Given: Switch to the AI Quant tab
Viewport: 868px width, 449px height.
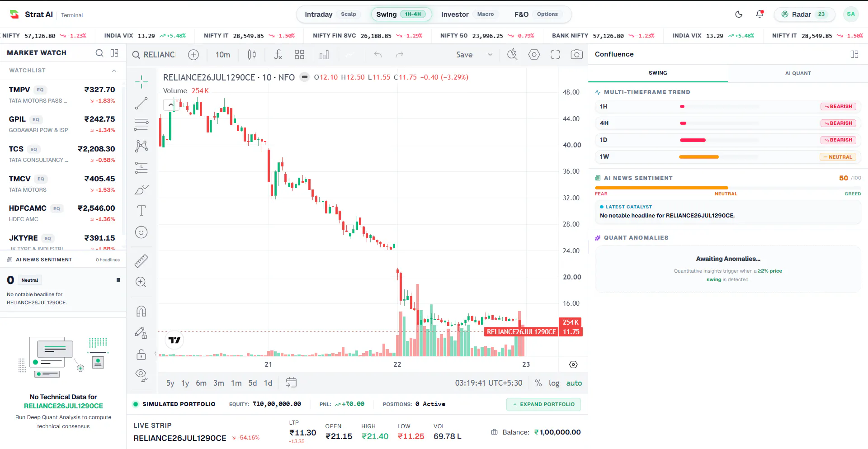Looking at the screenshot, I should tap(798, 73).
